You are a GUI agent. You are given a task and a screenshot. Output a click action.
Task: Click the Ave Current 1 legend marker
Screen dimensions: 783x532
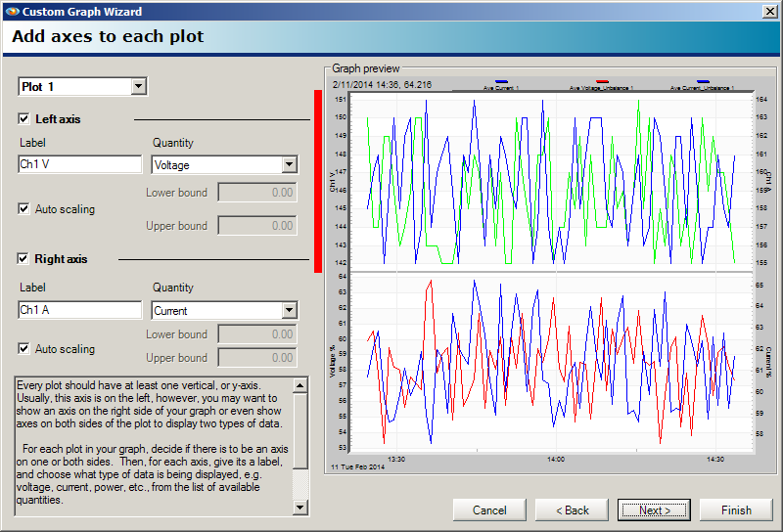501,83
